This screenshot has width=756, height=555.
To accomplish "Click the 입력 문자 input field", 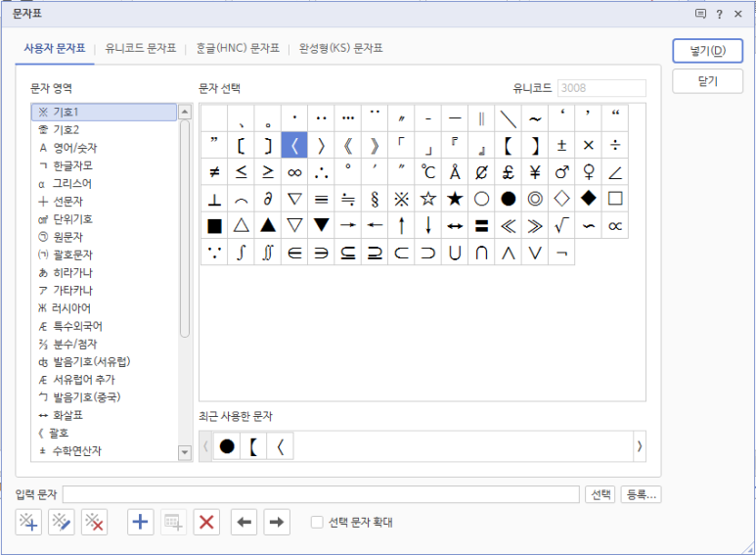I will (x=321, y=494).
